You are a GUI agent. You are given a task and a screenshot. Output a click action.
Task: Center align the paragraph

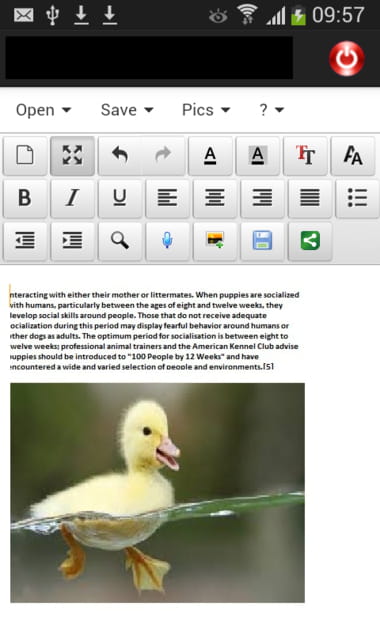pos(215,198)
